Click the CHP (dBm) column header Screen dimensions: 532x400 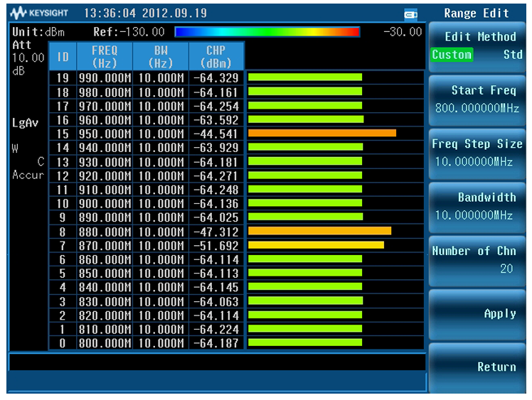(216, 56)
